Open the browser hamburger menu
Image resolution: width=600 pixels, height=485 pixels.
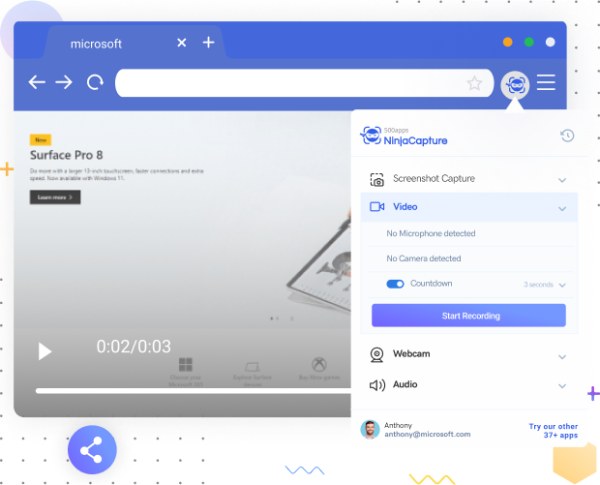(546, 82)
